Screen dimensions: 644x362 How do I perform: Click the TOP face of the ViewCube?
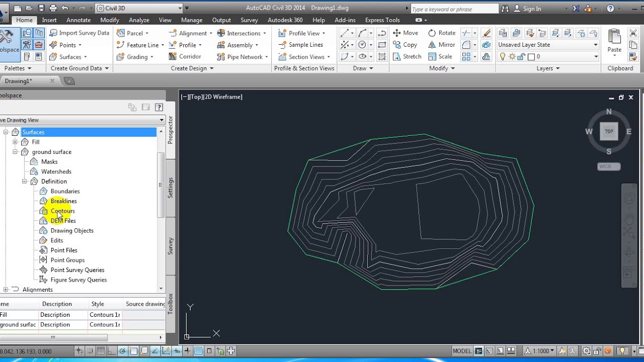point(609,132)
